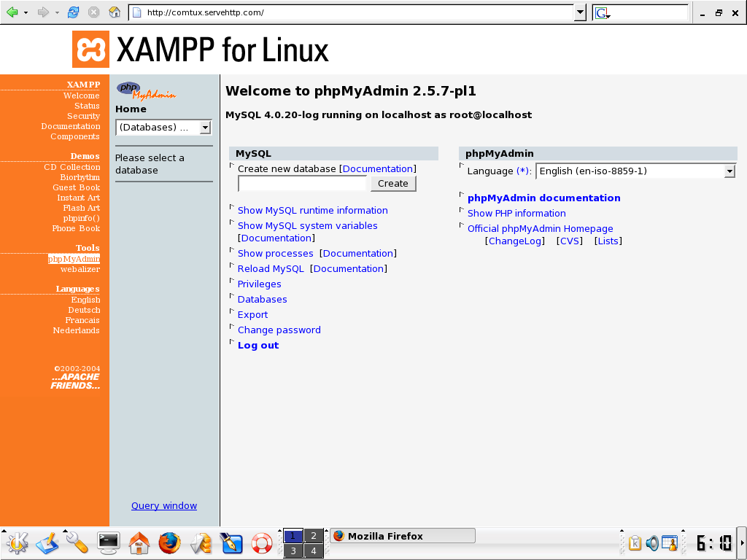Click the Google search engine icon
The height and width of the screenshot is (560, 747).
tap(602, 13)
